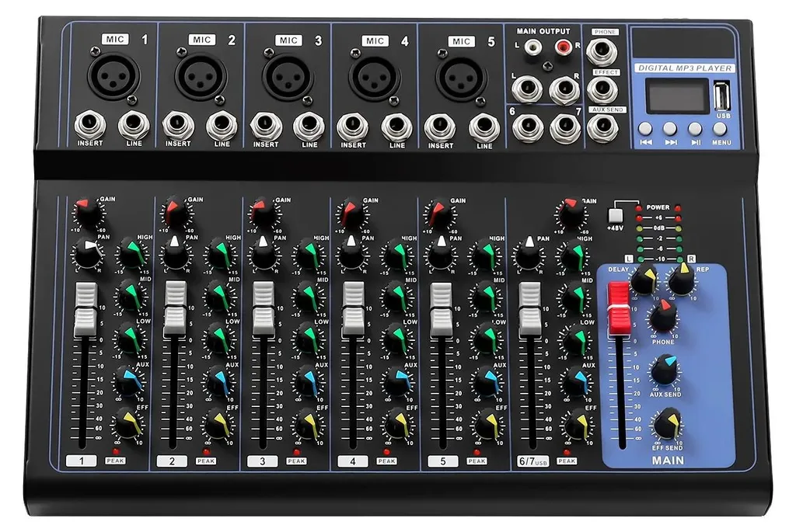Click the channel 4 volume fader
The image size is (796, 532).
point(353,309)
